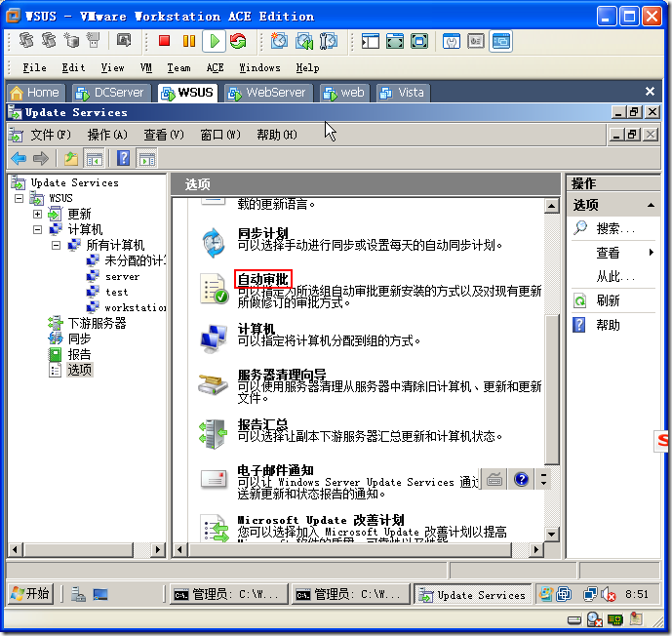Click the sync schedule clock icon
Image resolution: width=672 pixels, height=636 pixels.
214,243
